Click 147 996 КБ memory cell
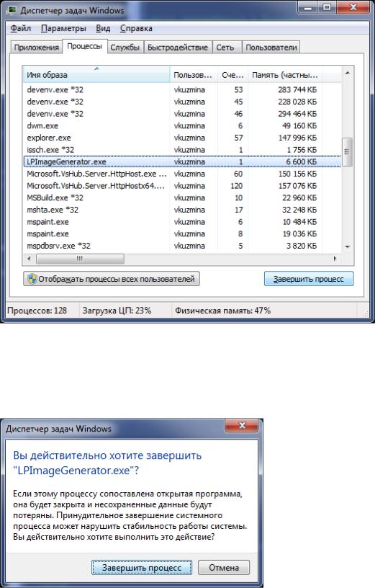This screenshot has width=375, height=588. (x=297, y=138)
